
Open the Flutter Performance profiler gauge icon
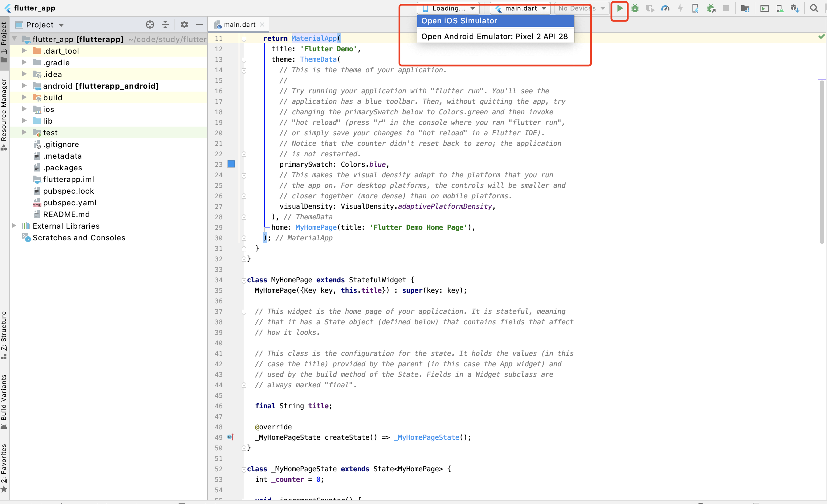(x=665, y=8)
